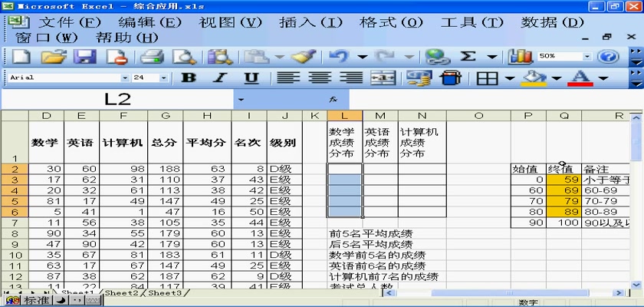Viewport: 644px width, 307px height.
Task: Save the workbook using the floppy disk icon
Action: [x=84, y=56]
